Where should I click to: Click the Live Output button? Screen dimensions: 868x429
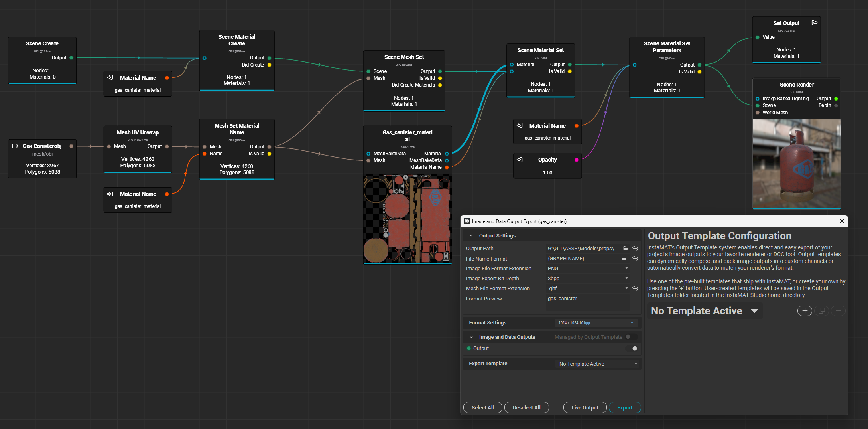[585, 407]
